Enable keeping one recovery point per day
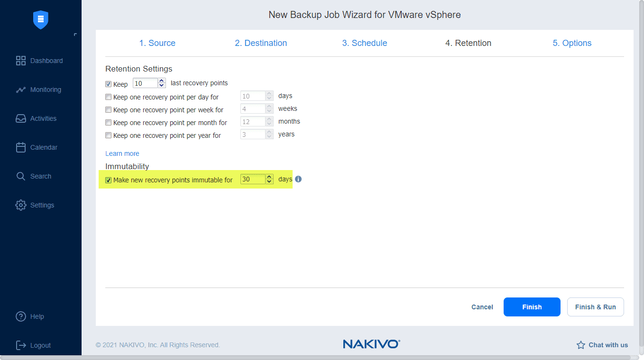The image size is (644, 360). coord(108,97)
